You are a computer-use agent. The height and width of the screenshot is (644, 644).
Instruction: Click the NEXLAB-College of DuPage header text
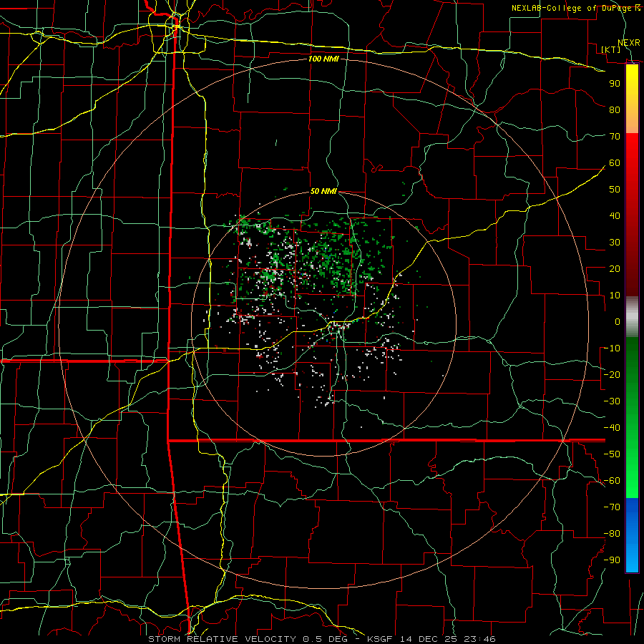[572, 8]
